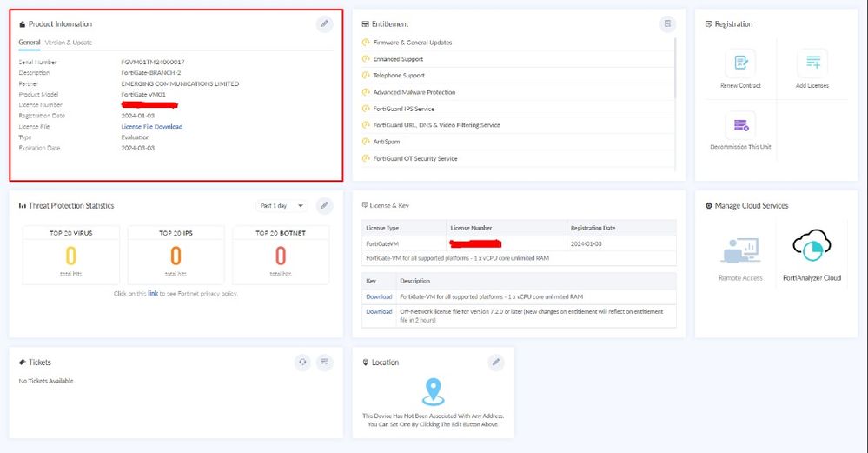
Task: Open Entitlement panel list-view icon
Action: (667, 23)
